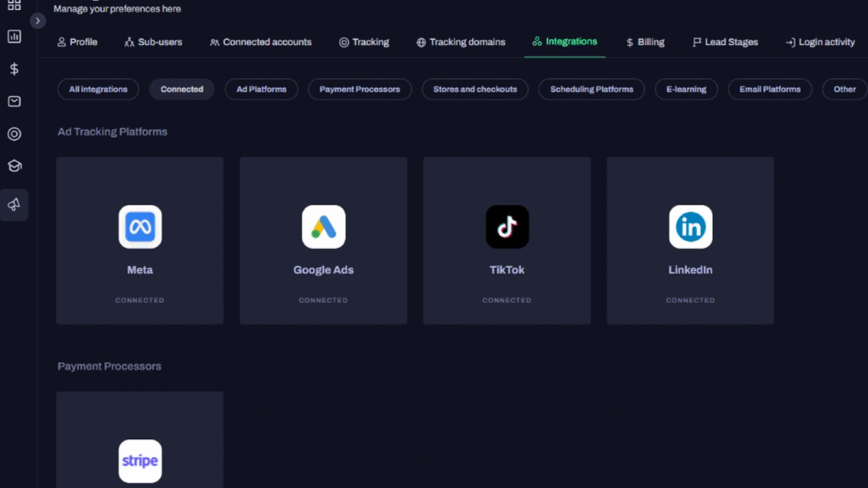Open the Tracking domains tab
The image size is (868, 488).
pos(461,42)
